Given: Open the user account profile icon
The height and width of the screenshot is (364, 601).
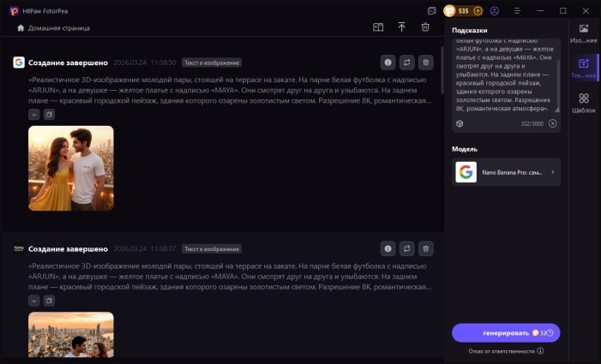Looking at the screenshot, I should 494,11.
